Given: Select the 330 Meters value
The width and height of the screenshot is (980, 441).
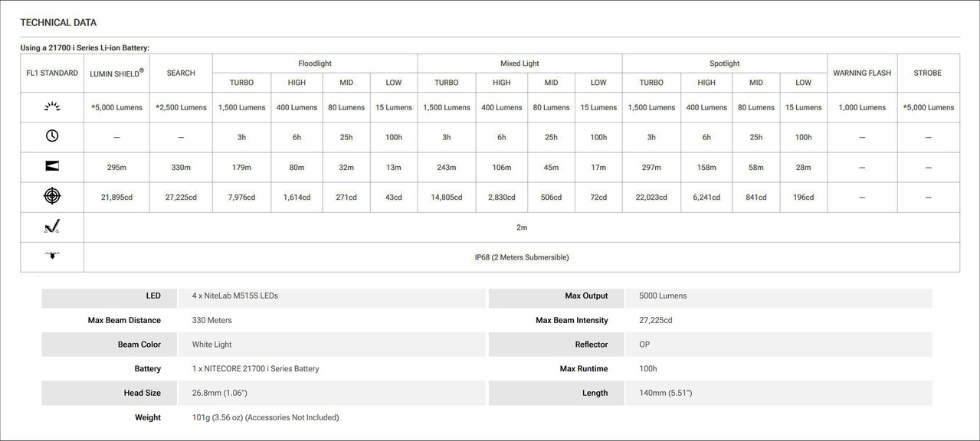Looking at the screenshot, I should point(211,320).
